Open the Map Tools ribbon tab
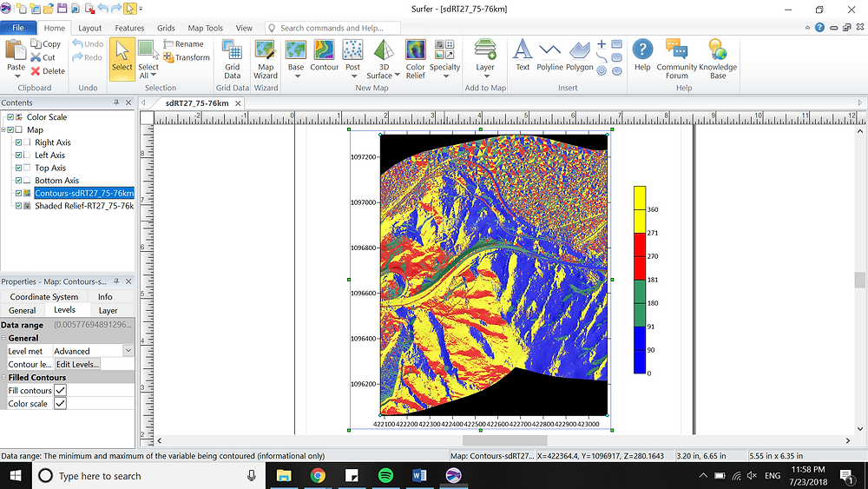Screen dimensions: 868x489 click(206, 28)
